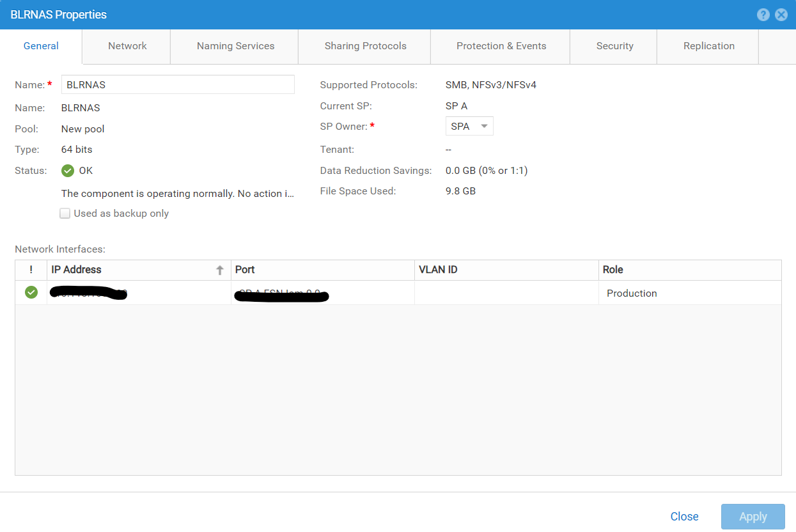
Task: Click inside the Name input field
Action: [x=178, y=84]
